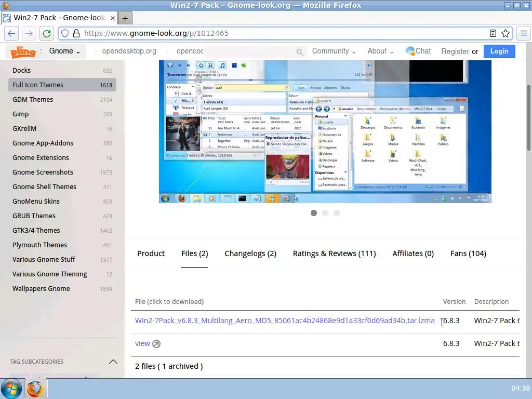The image size is (532, 399).
Task: Switch to the Product tab
Action: [151, 254]
